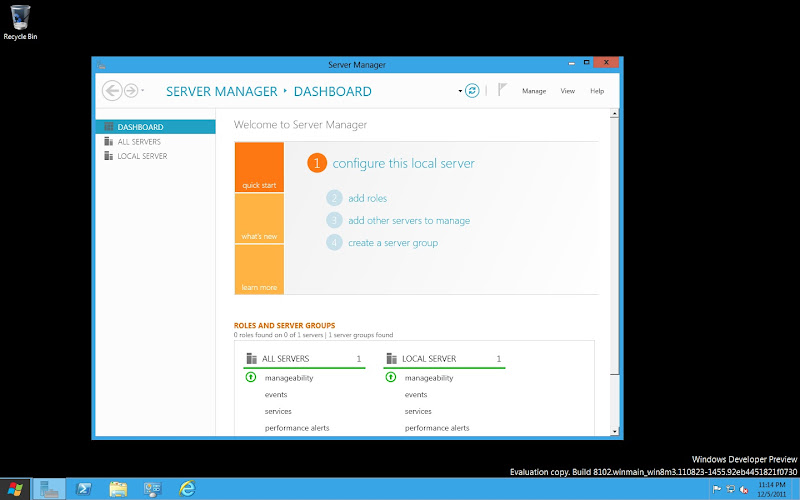Open the navigation history dropdown arrow
The image size is (800, 500).
pyautogui.click(x=142, y=91)
